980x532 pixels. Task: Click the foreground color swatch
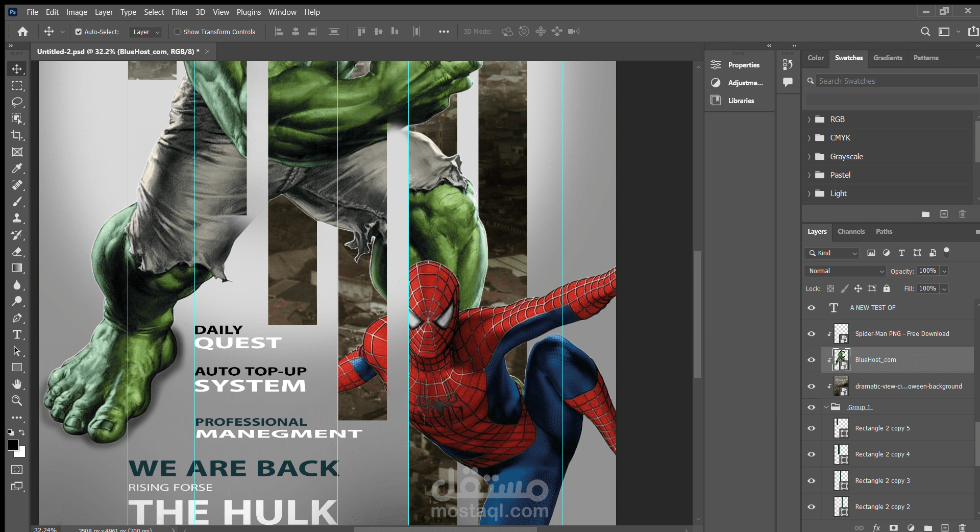coord(13,445)
